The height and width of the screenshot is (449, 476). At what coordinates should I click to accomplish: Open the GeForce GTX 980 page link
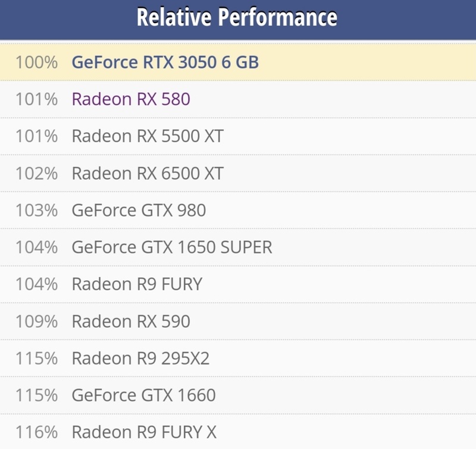coord(139,211)
